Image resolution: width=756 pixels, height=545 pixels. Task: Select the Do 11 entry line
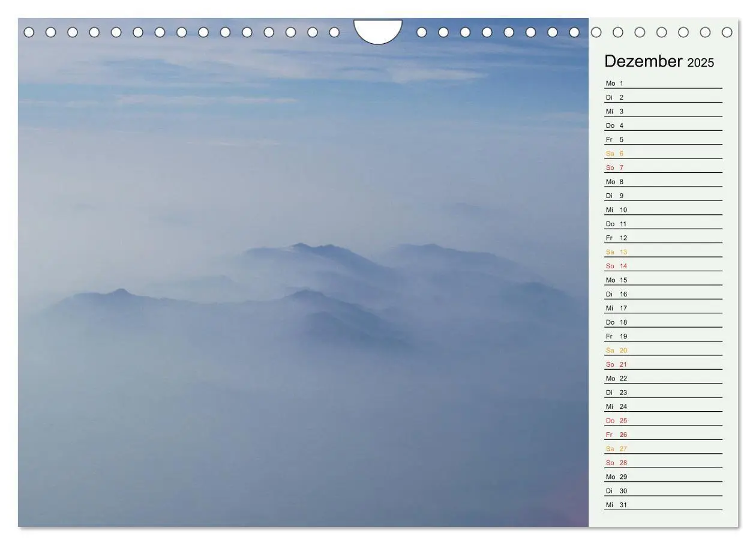pos(663,224)
